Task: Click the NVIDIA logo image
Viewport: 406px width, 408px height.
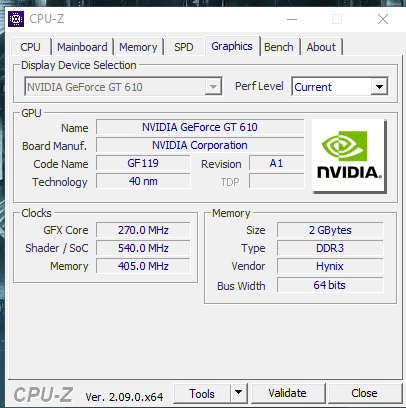Action: coord(349,156)
